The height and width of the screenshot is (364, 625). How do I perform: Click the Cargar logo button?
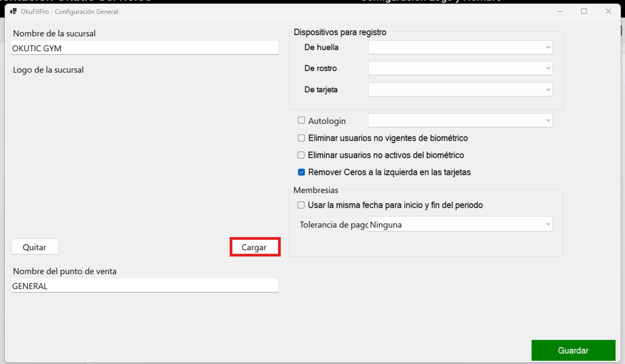point(255,247)
